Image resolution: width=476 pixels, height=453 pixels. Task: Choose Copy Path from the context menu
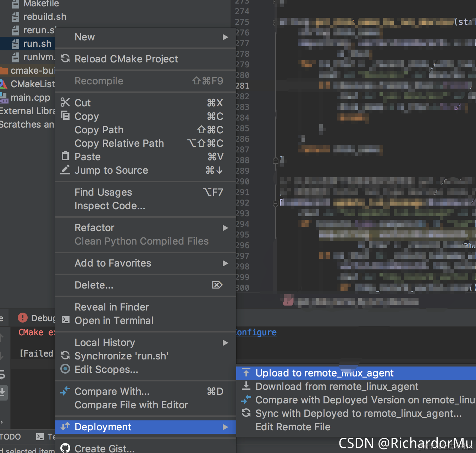146,130
